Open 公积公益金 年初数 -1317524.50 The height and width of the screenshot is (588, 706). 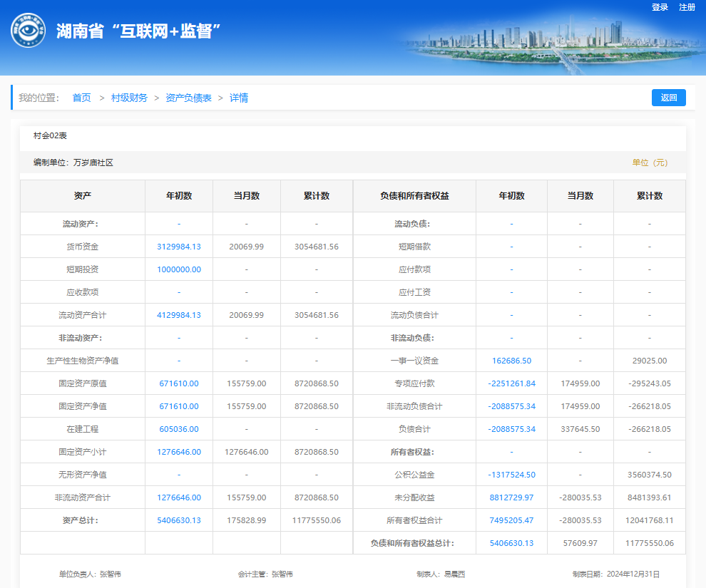[x=511, y=475]
